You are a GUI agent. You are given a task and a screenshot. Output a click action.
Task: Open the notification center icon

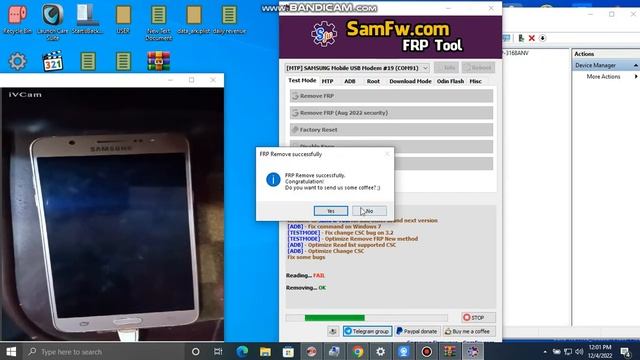[x=625, y=351]
